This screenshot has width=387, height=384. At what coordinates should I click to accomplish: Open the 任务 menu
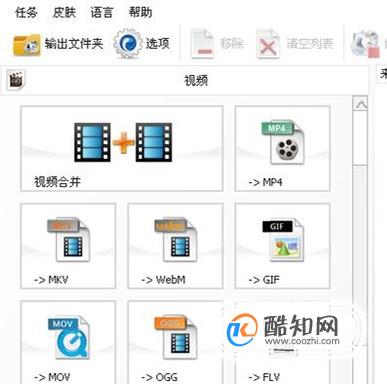pyautogui.click(x=26, y=13)
